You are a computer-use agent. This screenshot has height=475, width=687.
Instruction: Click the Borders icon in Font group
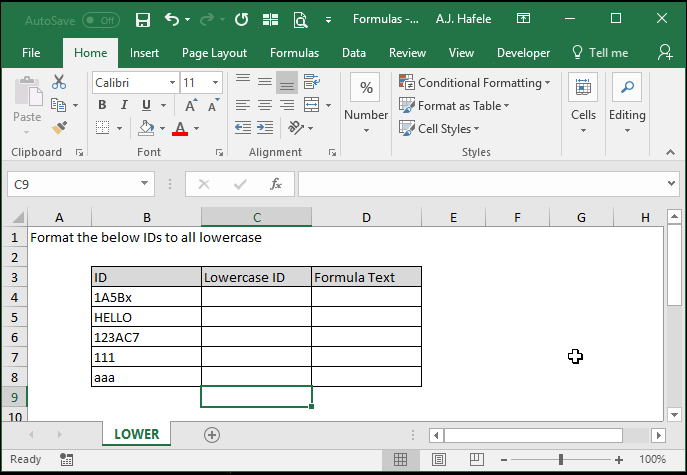point(103,128)
